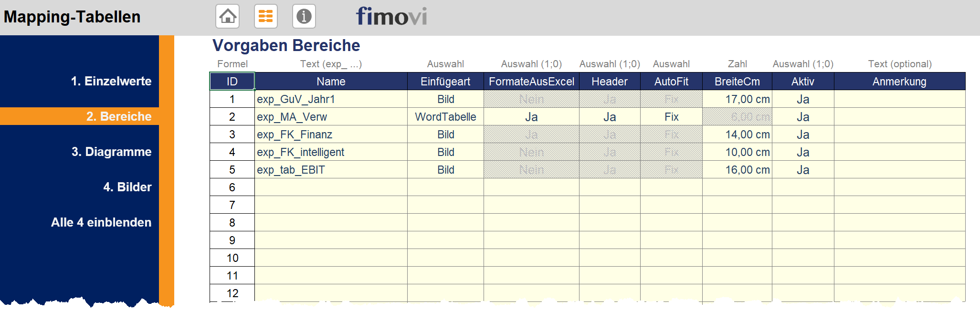Viewport: 980px width, 311px height.
Task: Select Einfügeart cell showing WordTabelle
Action: click(x=445, y=117)
